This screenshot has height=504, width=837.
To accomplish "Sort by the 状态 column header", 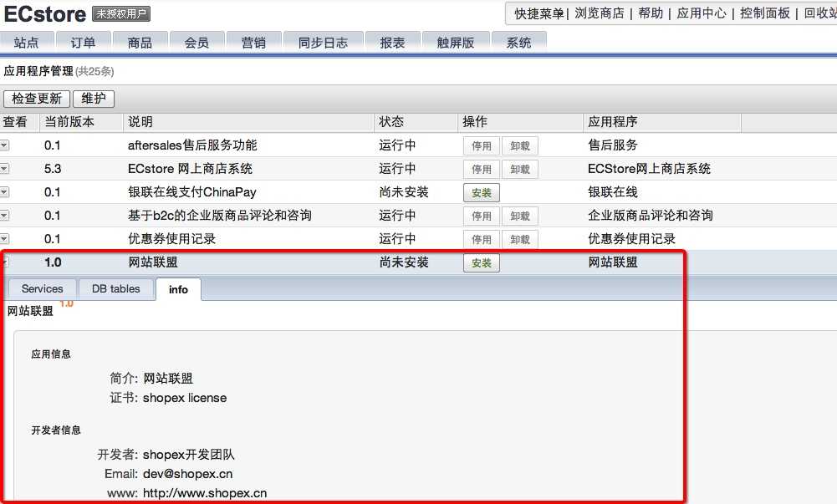I will 416,122.
